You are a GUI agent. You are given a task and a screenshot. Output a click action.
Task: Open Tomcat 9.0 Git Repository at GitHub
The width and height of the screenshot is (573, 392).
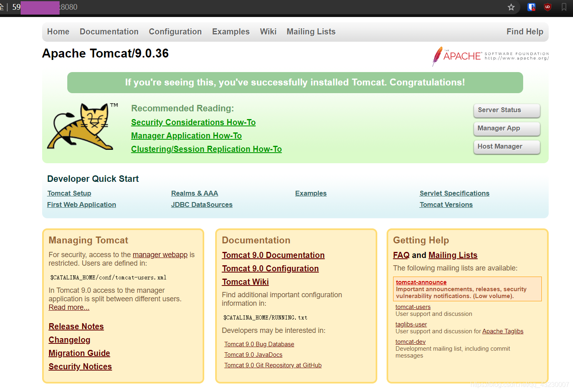pyautogui.click(x=273, y=365)
